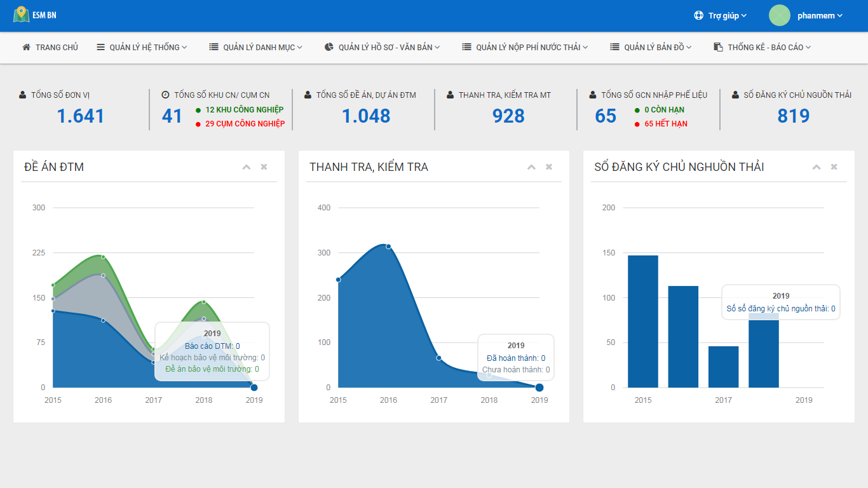This screenshot has height=488, width=868.
Task: Expand the Quản lý bản đồ menu
Action: [651, 47]
